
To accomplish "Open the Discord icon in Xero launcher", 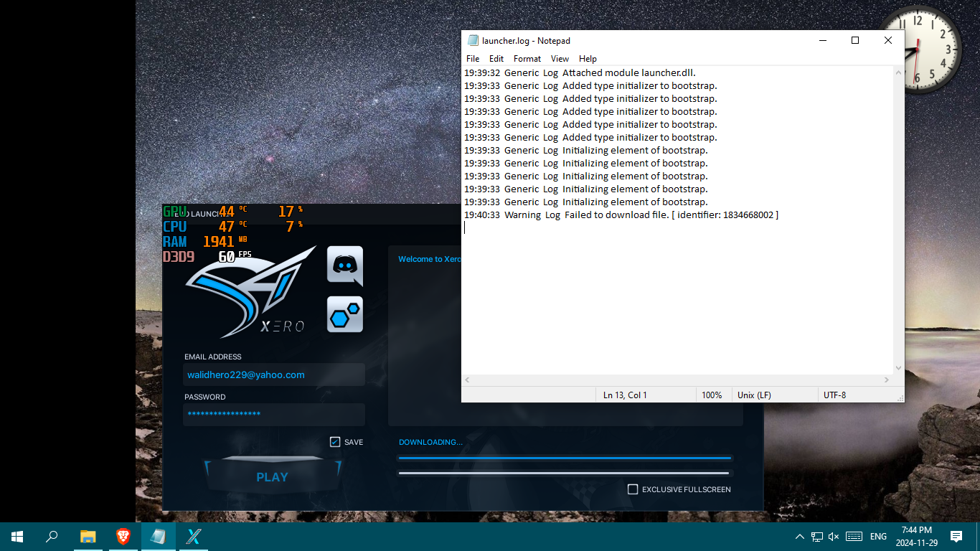I will coord(345,266).
